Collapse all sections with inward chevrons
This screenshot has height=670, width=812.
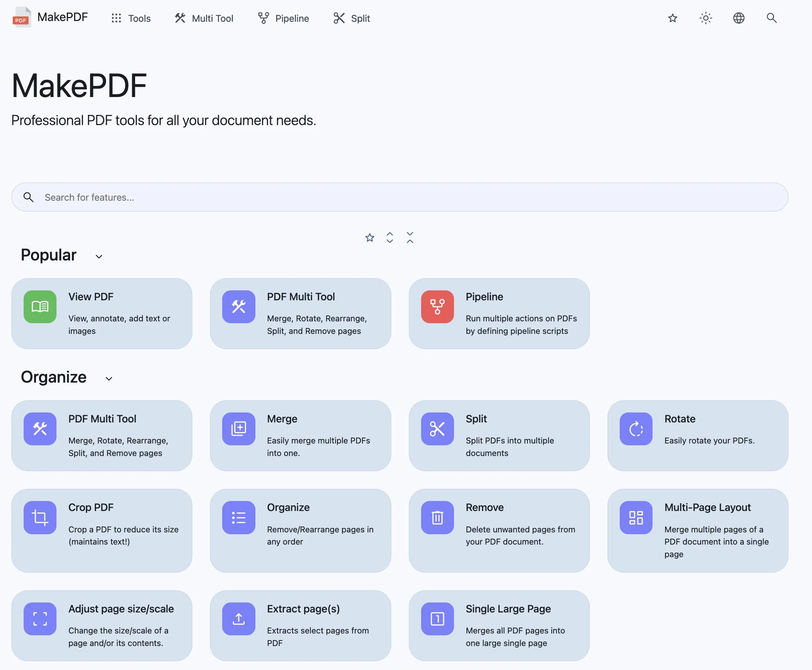coord(410,237)
